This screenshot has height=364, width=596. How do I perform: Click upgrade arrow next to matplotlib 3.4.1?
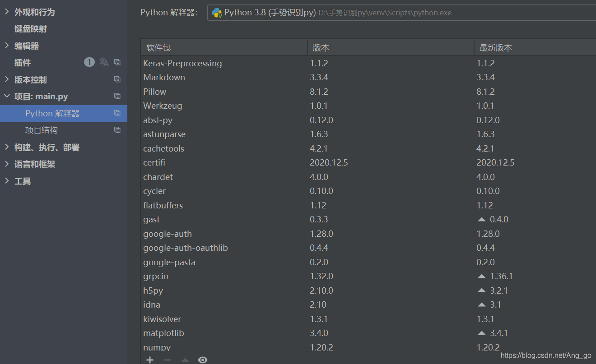(x=482, y=333)
